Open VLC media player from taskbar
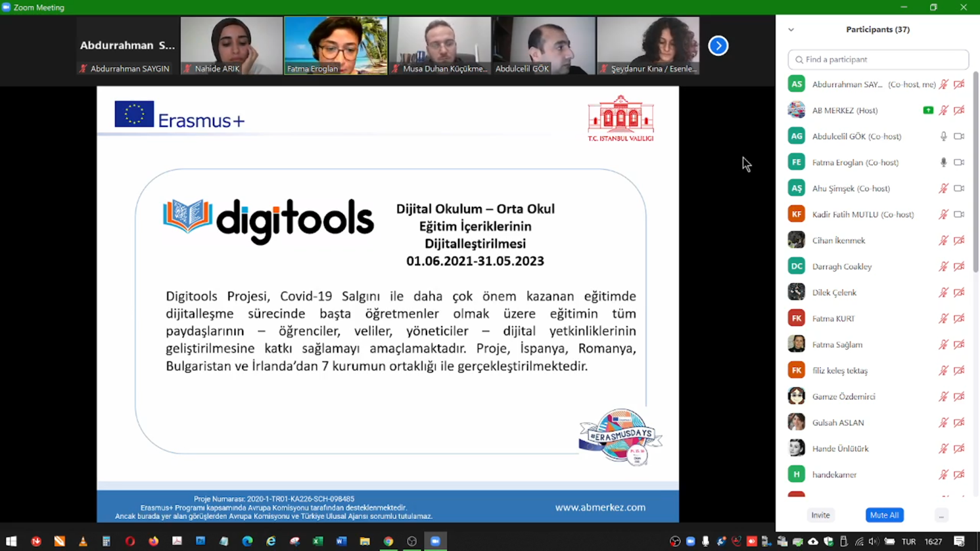Image resolution: width=980 pixels, height=551 pixels. point(83,541)
